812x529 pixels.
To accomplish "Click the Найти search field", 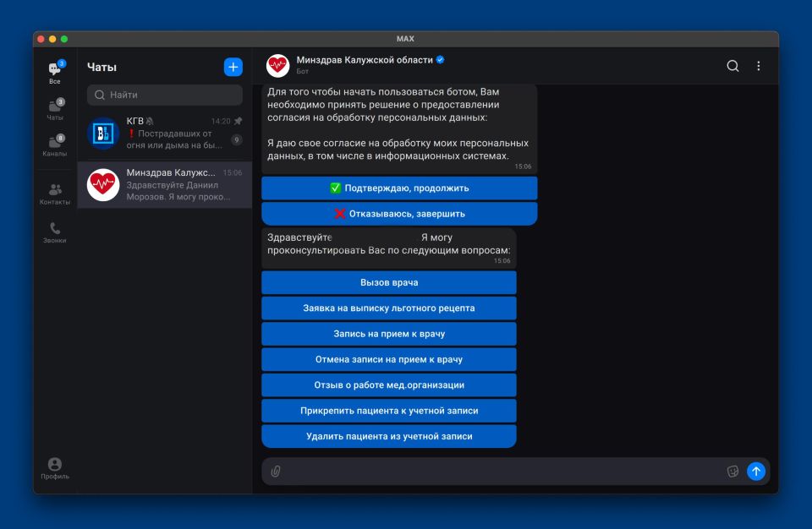I will click(165, 95).
